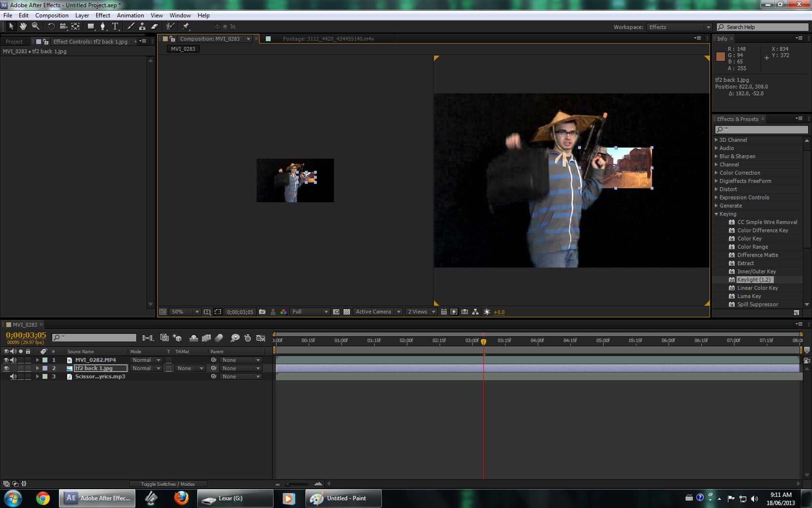Click the Brainstorm lightbulb icon

[235, 338]
